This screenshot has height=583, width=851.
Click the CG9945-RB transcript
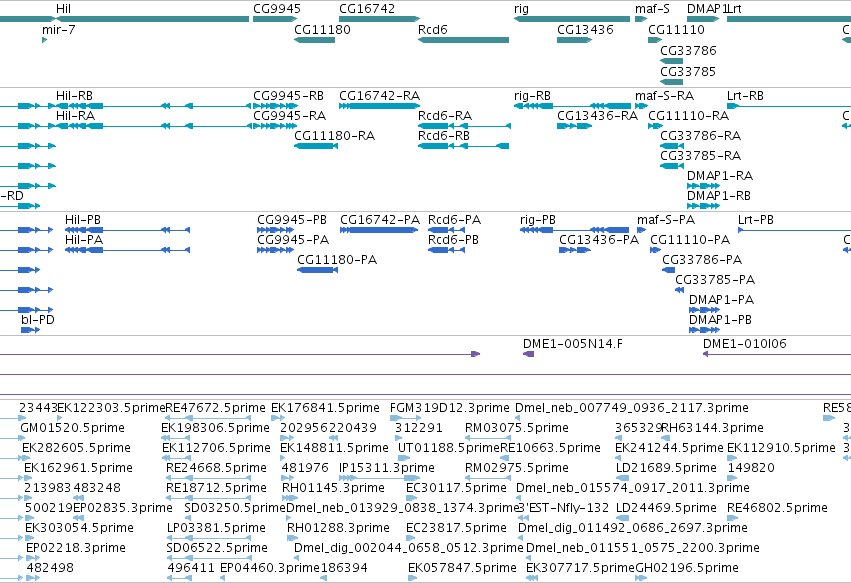click(x=276, y=106)
